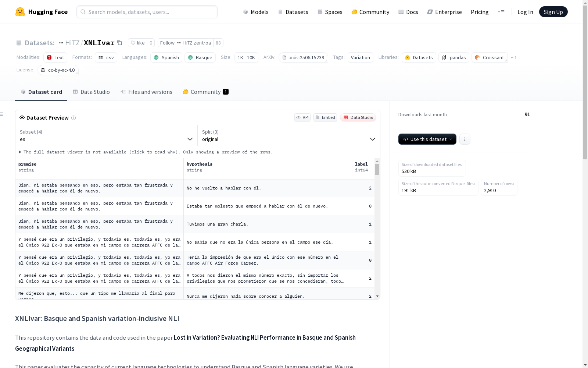Select the cell 'Estaba tan molesto que empecé a hablar'
The width and height of the screenshot is (588, 368).
coord(268,206)
